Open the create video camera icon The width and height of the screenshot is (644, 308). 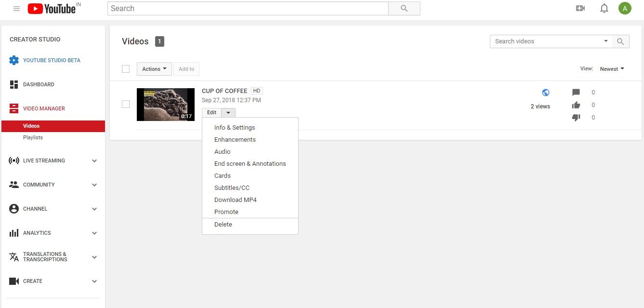[x=580, y=8]
